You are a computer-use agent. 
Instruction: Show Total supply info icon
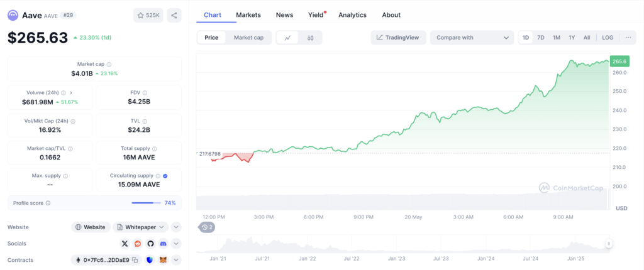[154, 149]
